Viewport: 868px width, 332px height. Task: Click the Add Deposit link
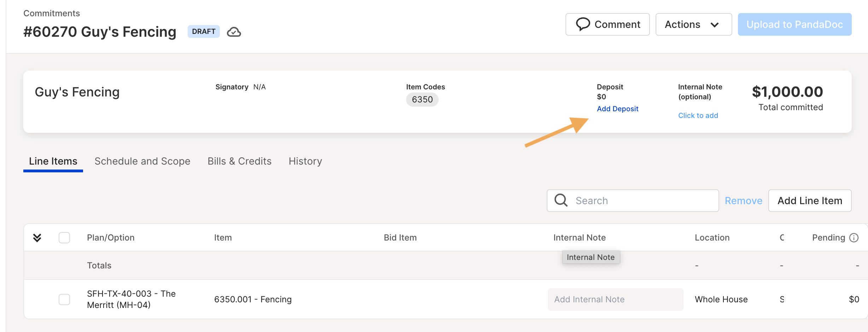[617, 109]
